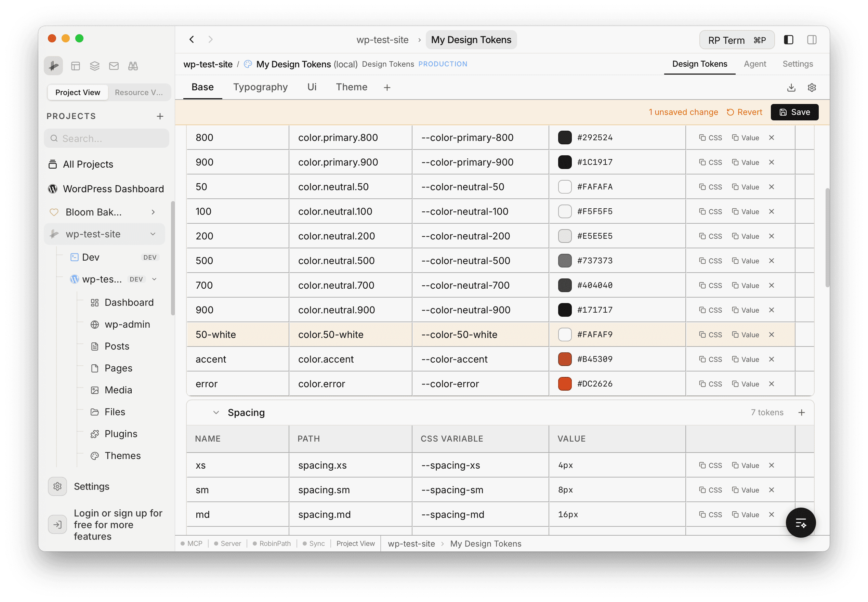Toggle the right split panel

point(812,40)
